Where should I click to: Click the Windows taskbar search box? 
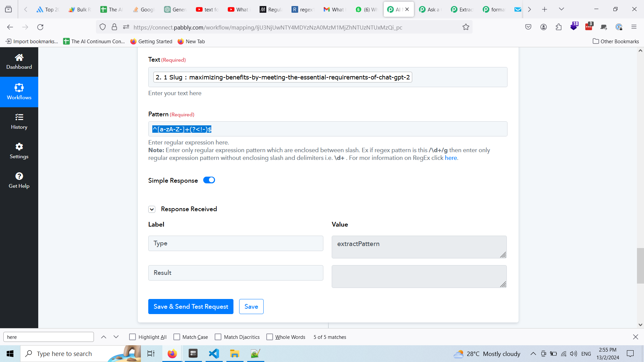80,354
